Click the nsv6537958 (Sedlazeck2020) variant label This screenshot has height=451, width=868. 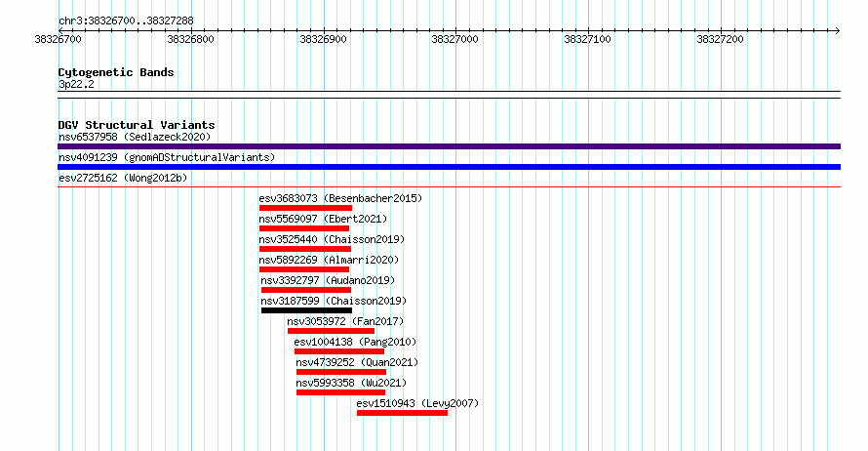pyautogui.click(x=135, y=137)
